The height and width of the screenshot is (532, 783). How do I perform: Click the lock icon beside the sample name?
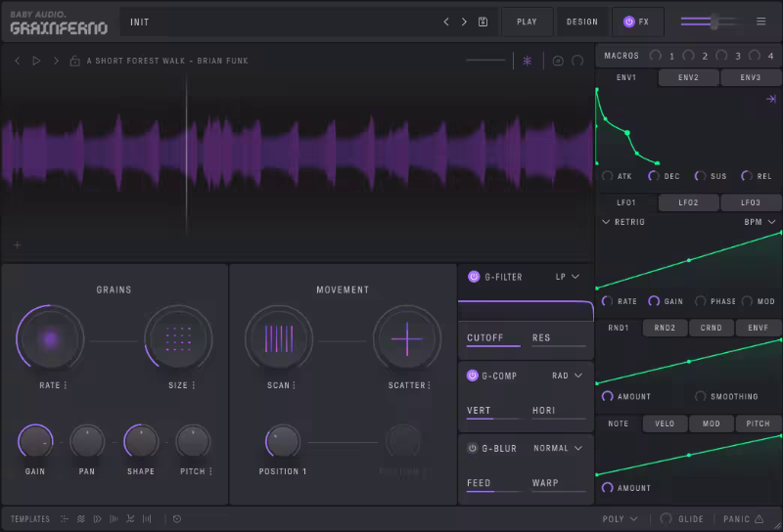[x=74, y=61]
